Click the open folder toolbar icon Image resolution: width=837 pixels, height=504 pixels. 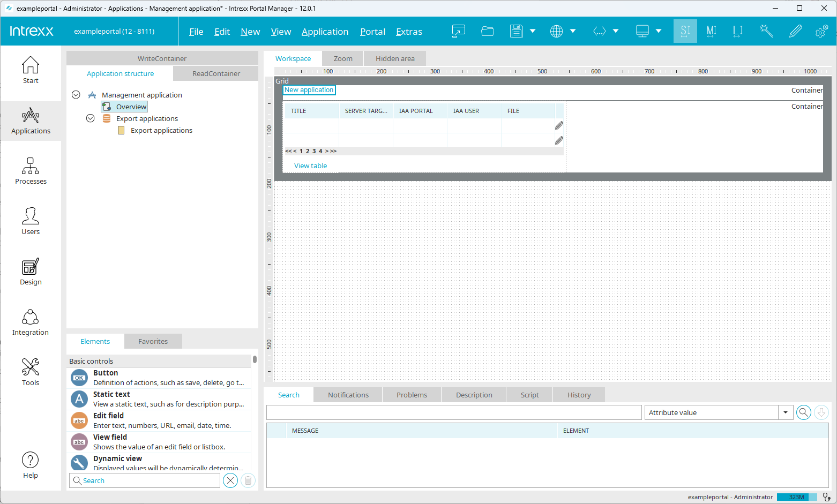pyautogui.click(x=487, y=31)
